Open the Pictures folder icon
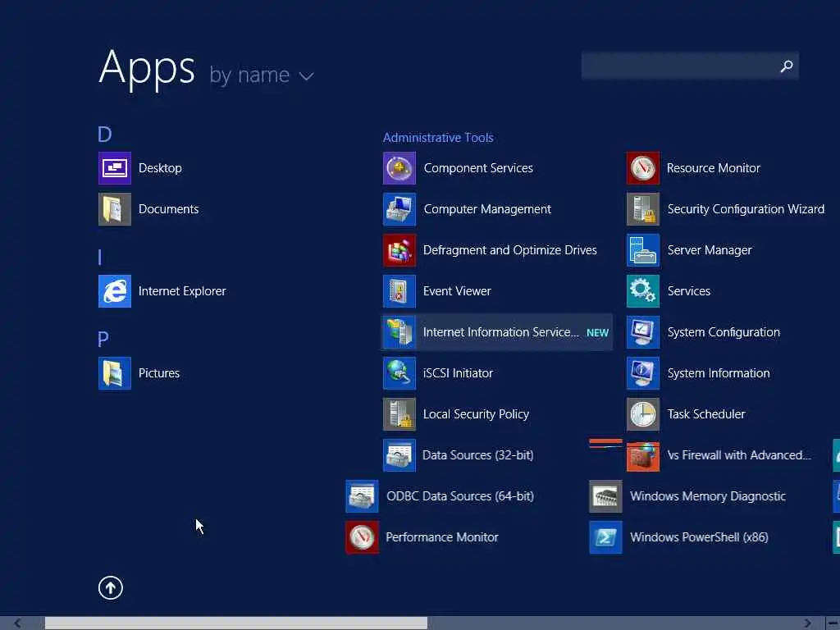Screen dimensions: 840x630 click(x=115, y=373)
